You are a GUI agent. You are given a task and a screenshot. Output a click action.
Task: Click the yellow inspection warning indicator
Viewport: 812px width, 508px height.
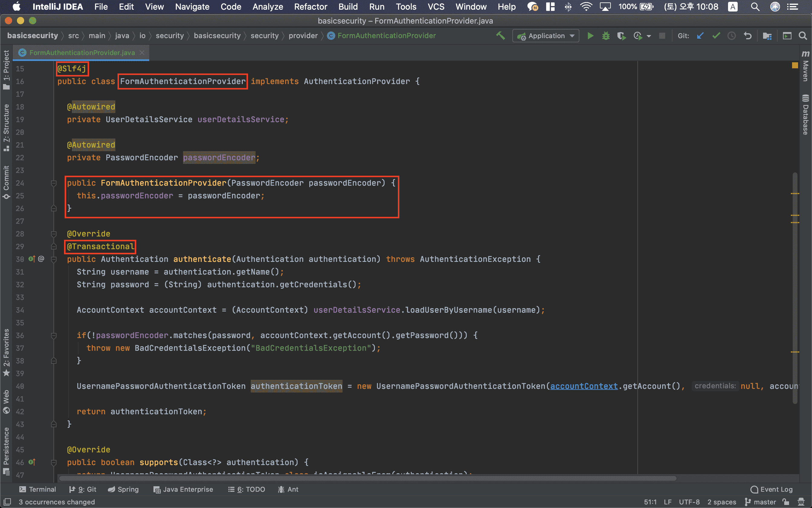point(795,65)
